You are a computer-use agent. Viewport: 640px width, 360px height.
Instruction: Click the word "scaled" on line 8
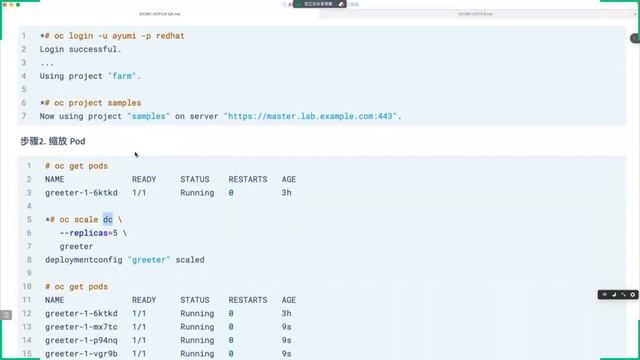[190, 260]
